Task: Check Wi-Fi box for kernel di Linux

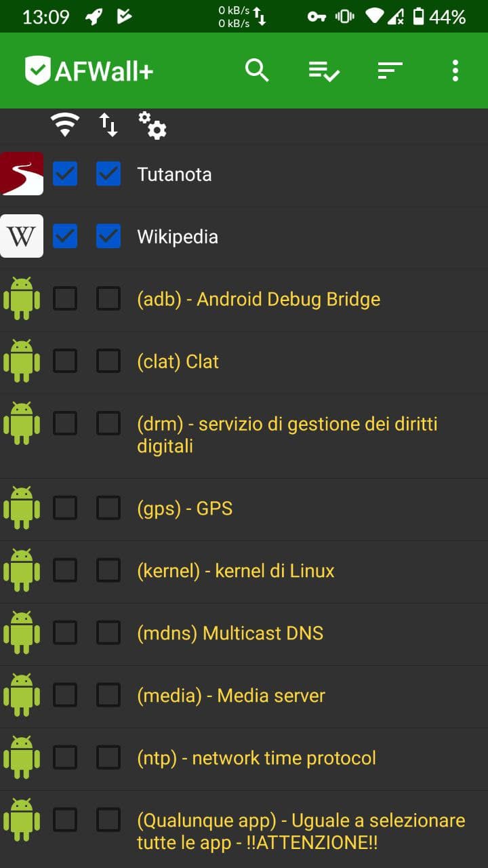Action: 65,570
